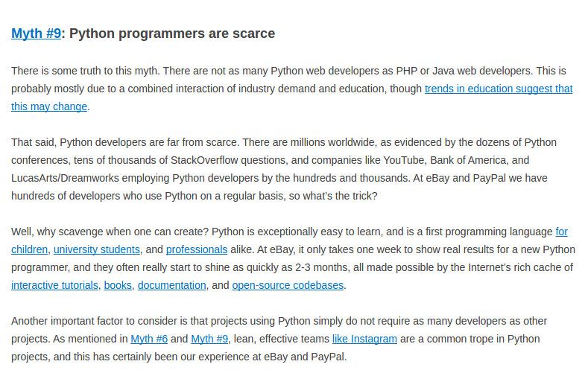Open the 'documentation' link

tap(171, 285)
